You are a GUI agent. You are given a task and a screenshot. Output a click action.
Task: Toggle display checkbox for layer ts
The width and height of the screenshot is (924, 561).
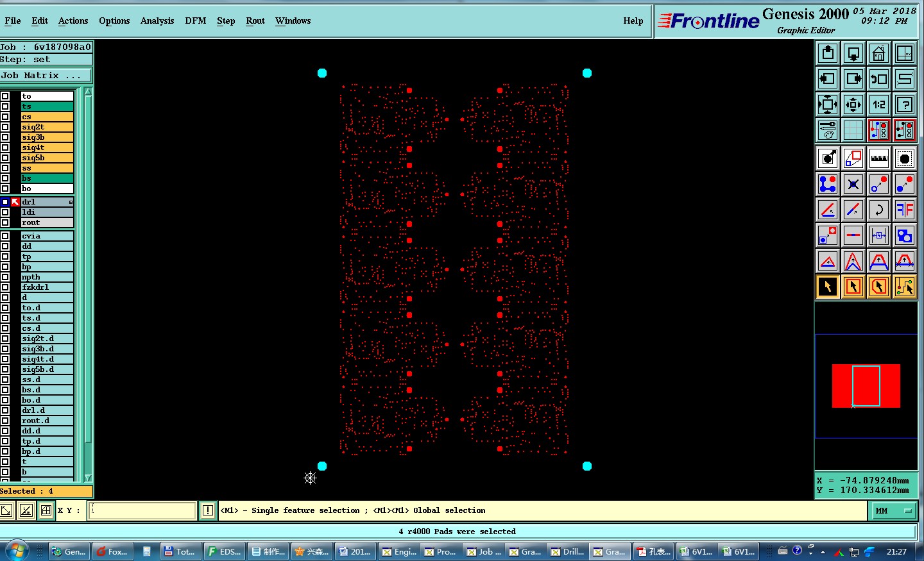pyautogui.click(x=5, y=106)
